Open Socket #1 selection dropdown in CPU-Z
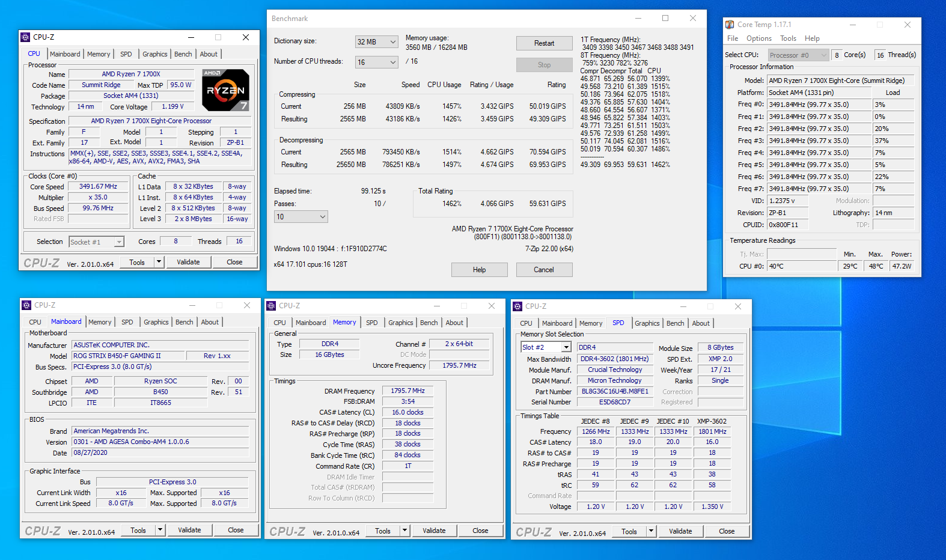 tap(97, 242)
